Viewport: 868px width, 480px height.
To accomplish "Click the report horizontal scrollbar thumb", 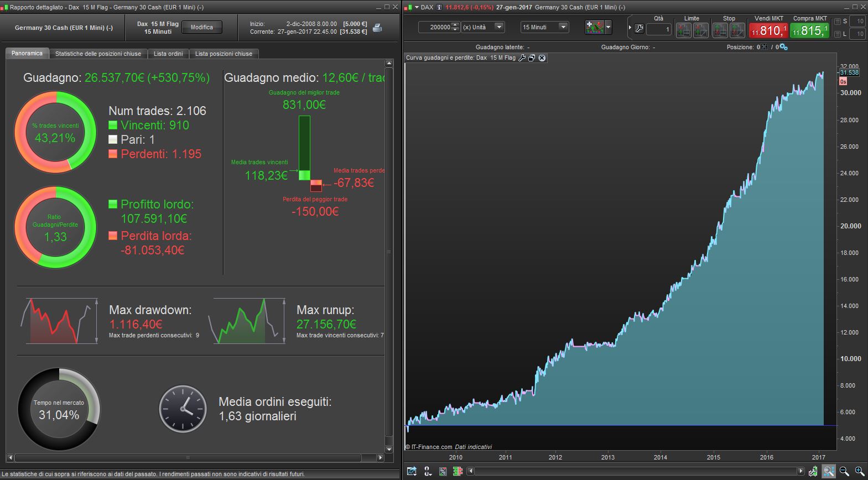I will (x=188, y=458).
